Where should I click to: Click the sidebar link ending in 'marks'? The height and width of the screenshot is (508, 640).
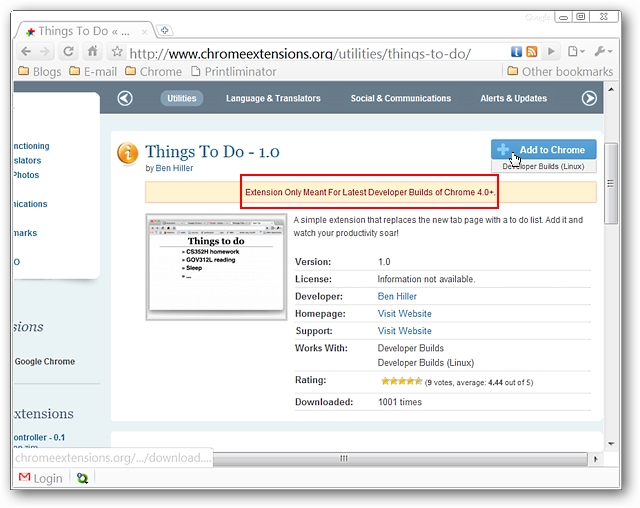point(25,233)
